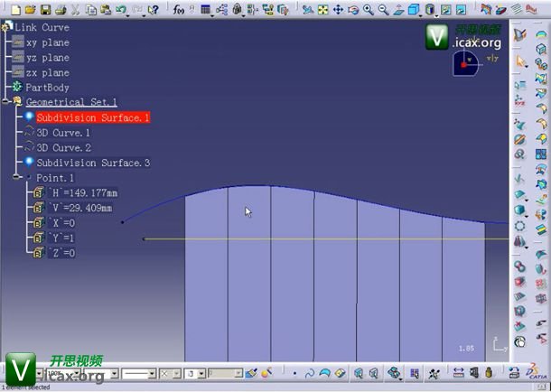Click the Zoom In magnifier icon
The width and height of the screenshot is (551, 392).
click(x=369, y=10)
